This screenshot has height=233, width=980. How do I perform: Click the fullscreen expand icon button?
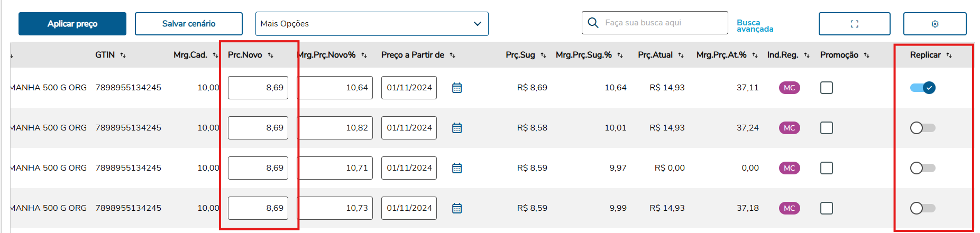854,24
